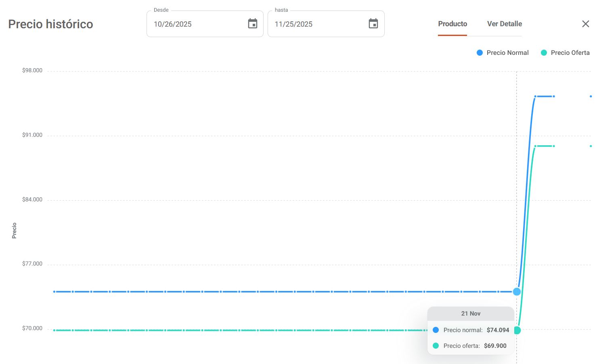Click the 21 Nov tooltip header
597x364 pixels.
click(x=471, y=314)
